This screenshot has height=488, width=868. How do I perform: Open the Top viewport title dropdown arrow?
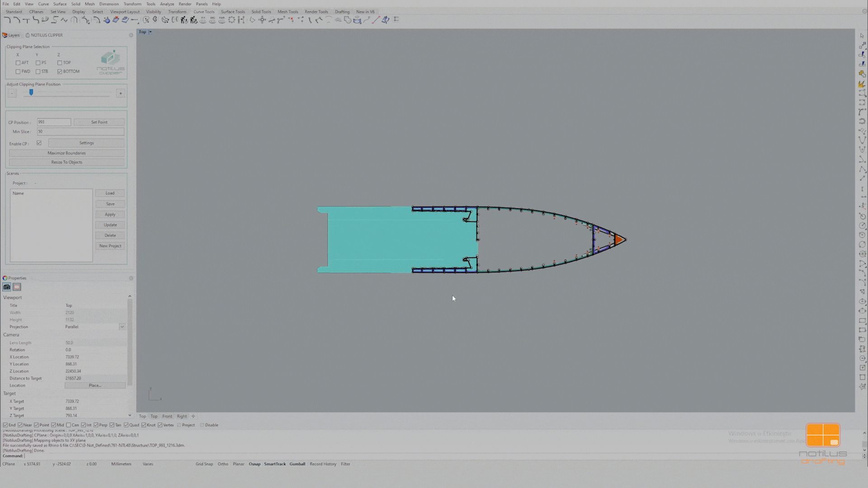[151, 32]
